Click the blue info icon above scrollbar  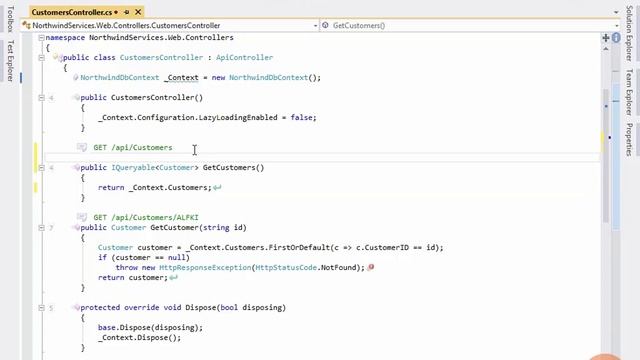[616, 38]
